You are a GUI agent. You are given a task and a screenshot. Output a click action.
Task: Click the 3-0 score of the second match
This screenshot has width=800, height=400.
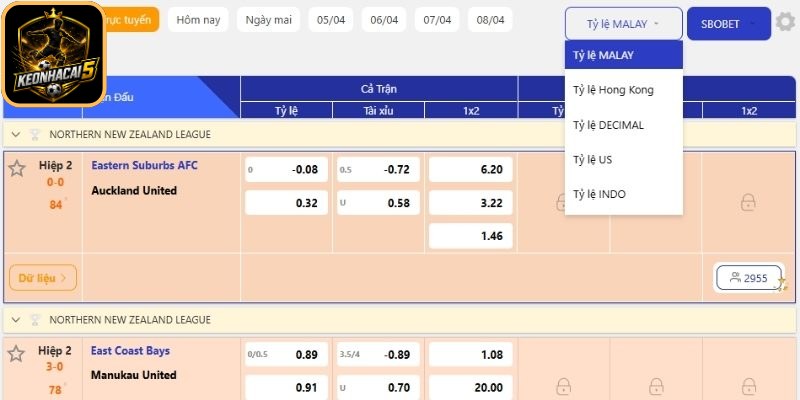coord(55,367)
